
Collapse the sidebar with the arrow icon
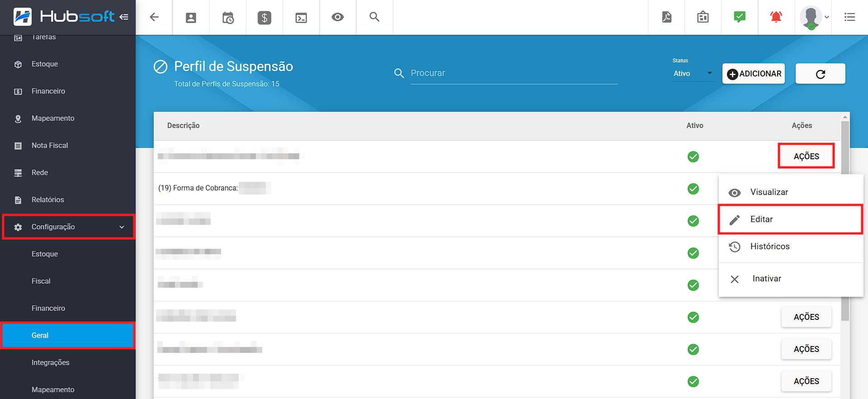pyautogui.click(x=124, y=17)
